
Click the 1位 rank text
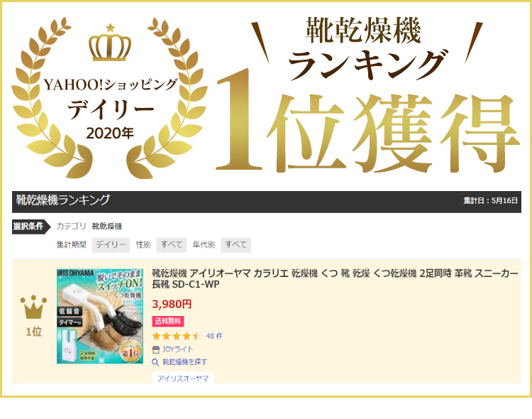[x=34, y=332]
